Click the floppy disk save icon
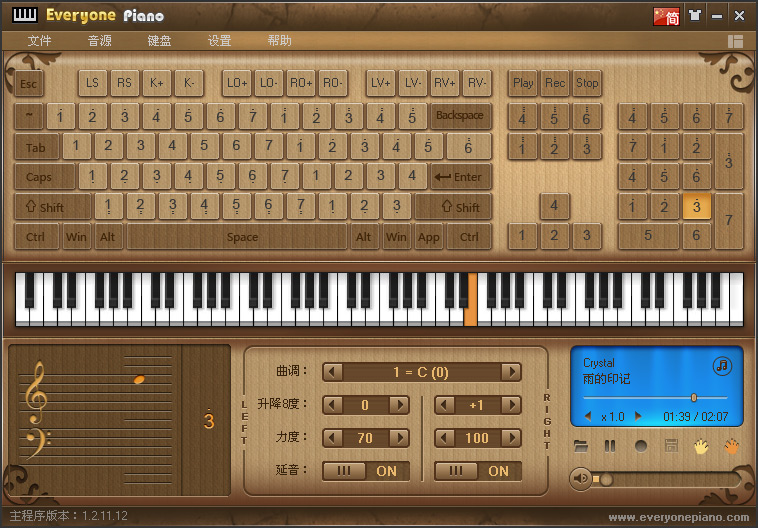Viewport: 758px width, 528px height. (671, 446)
